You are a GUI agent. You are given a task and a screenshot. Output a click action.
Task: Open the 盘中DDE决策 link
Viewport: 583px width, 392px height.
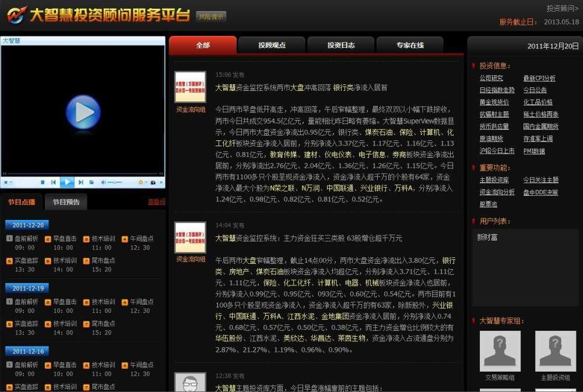pyautogui.click(x=540, y=192)
